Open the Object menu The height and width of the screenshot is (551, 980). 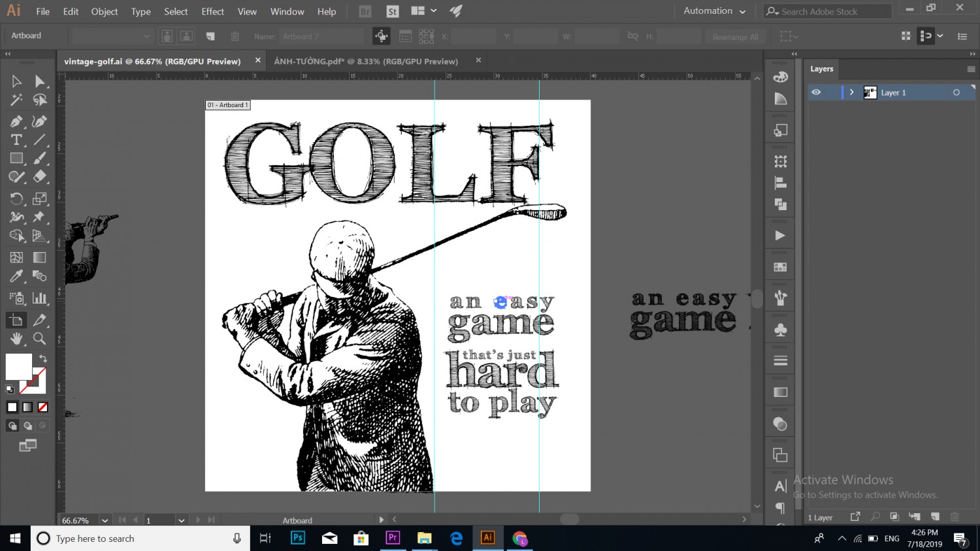point(105,12)
